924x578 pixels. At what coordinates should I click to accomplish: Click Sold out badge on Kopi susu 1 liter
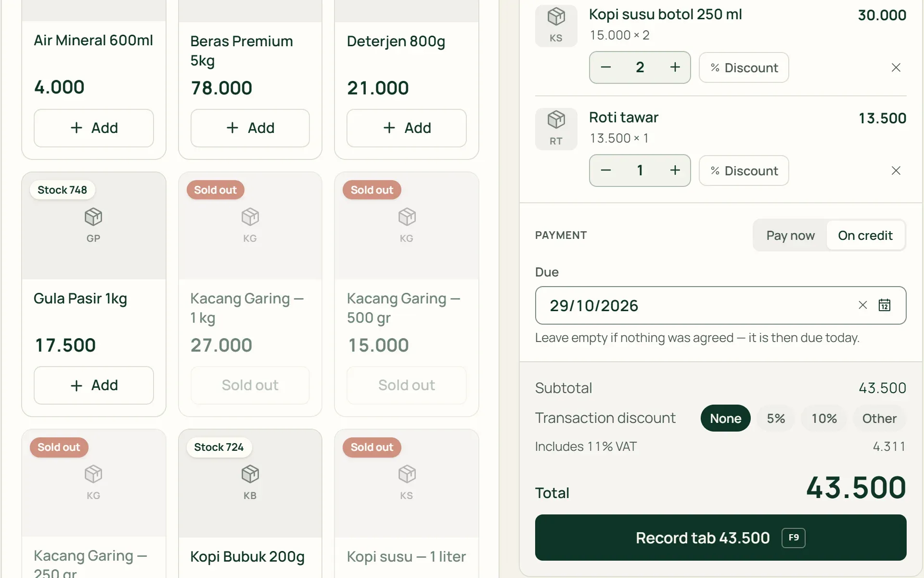point(372,447)
